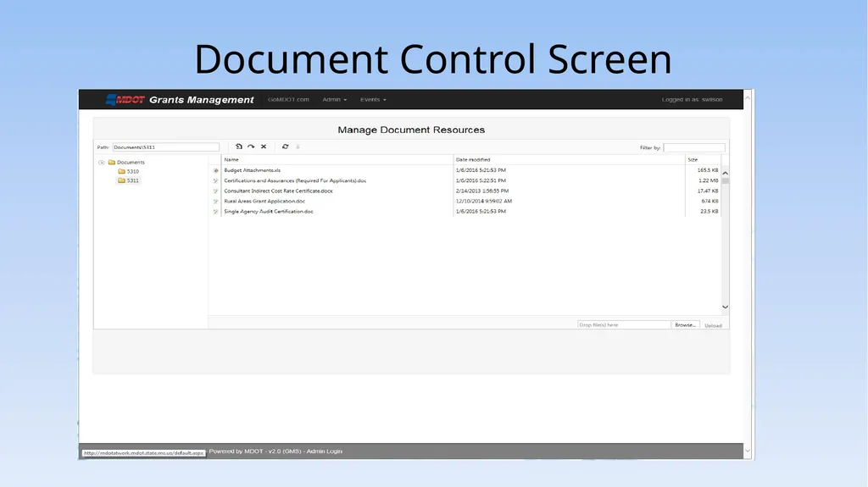Click the Single Agency Audit Certification file icon
Screen dimensions: 868x487
(216, 212)
